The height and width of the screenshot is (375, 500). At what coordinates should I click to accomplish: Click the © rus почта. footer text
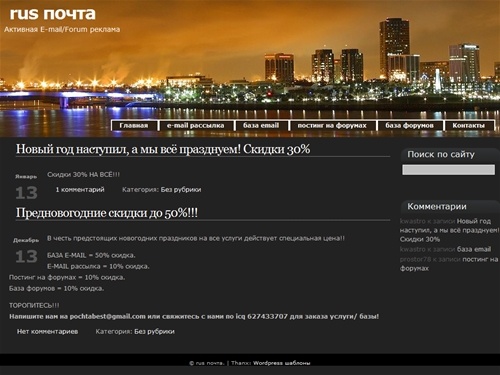coord(207,363)
